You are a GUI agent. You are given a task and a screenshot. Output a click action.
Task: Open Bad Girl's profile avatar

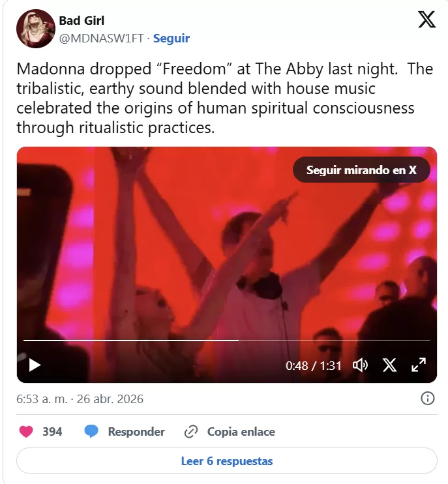tap(36, 29)
